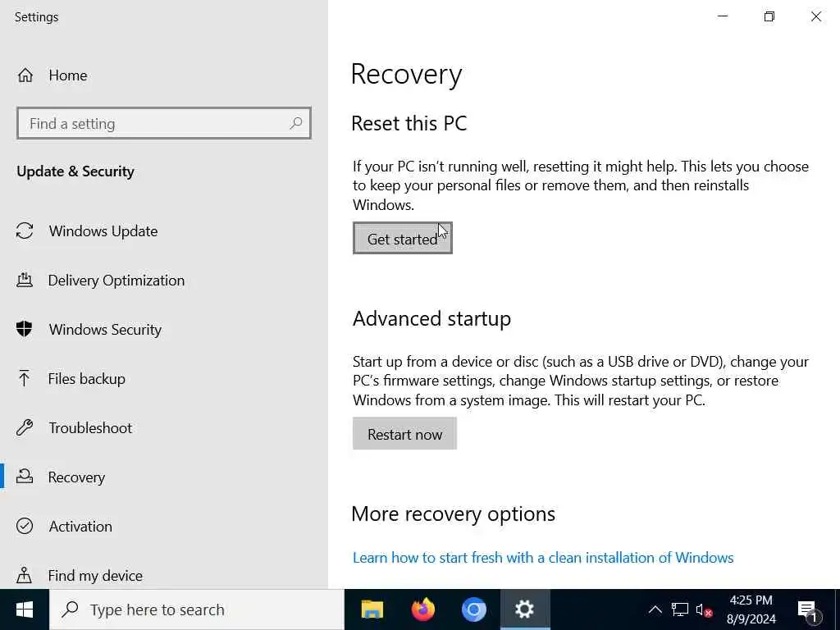The image size is (840, 630).
Task: Click the Advanced startup heading
Action: 431,319
